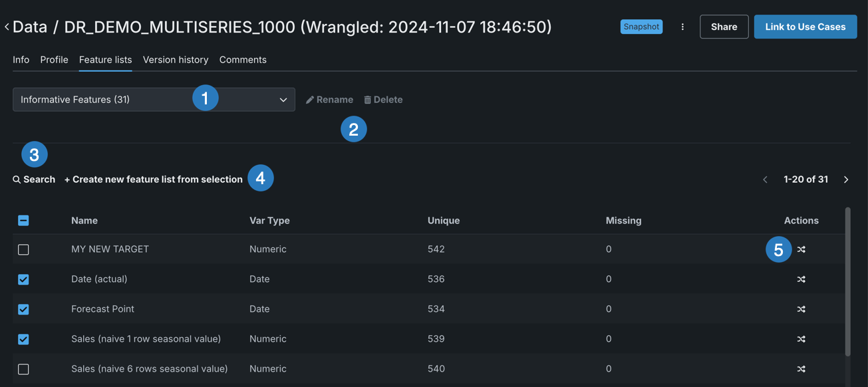Click the Rename pencil icon
This screenshot has width=868, height=387.
click(x=310, y=100)
